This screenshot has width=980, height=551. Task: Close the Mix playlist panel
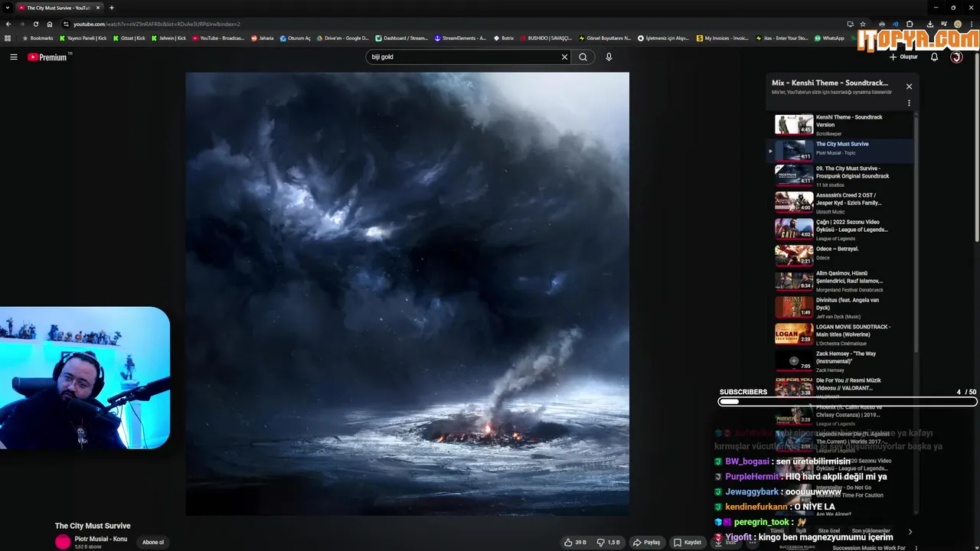[909, 86]
